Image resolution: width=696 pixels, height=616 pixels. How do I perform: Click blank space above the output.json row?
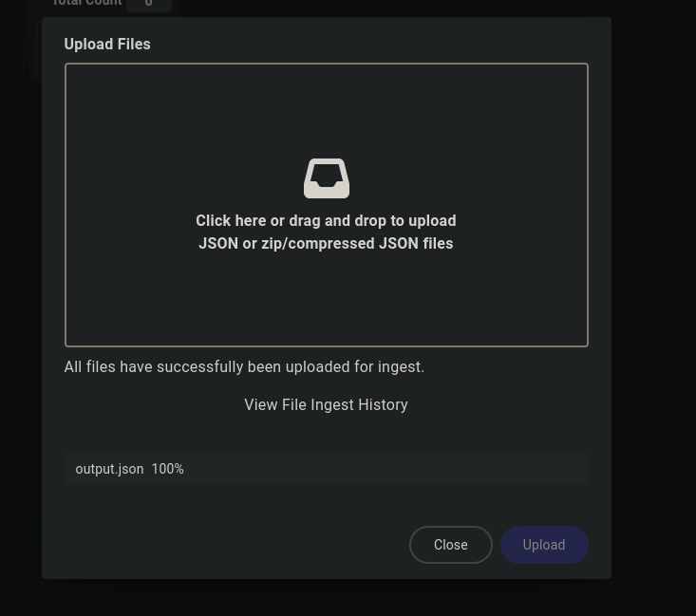326,435
